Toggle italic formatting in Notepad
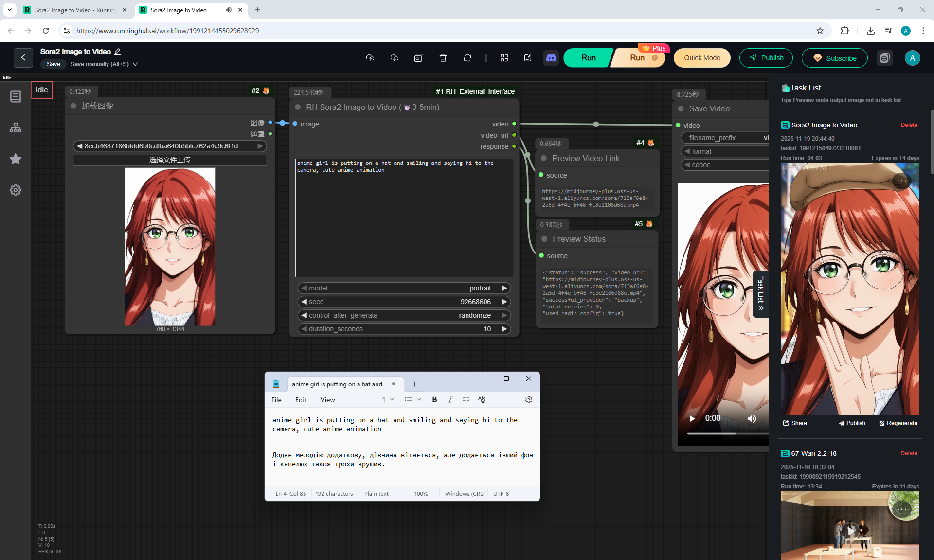934x560 pixels. (450, 399)
